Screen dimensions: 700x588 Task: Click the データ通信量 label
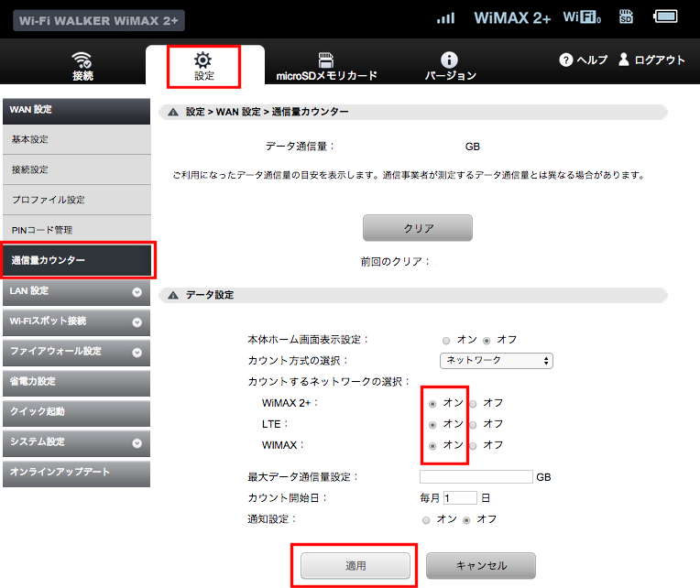[300, 147]
